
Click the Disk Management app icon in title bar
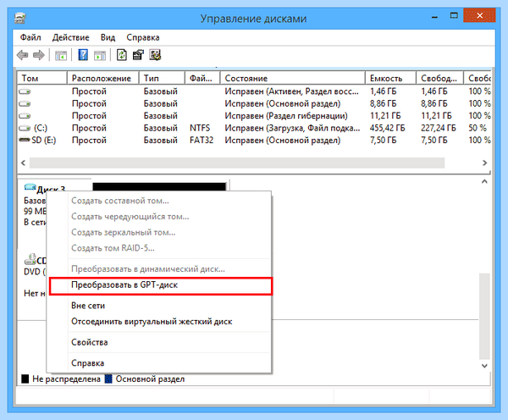[x=20, y=18]
